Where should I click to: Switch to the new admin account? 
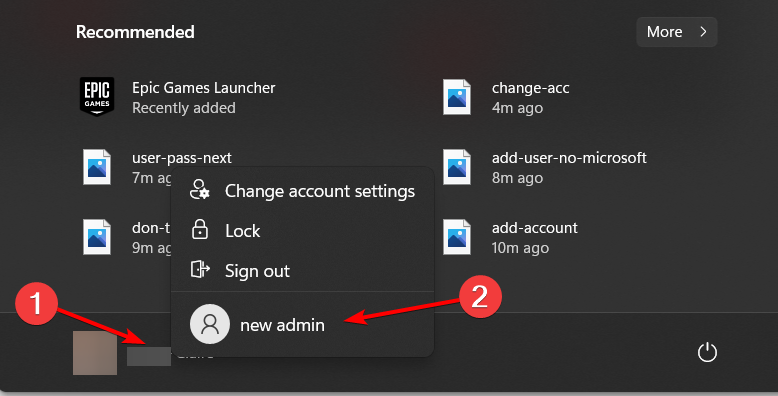[x=303, y=325]
